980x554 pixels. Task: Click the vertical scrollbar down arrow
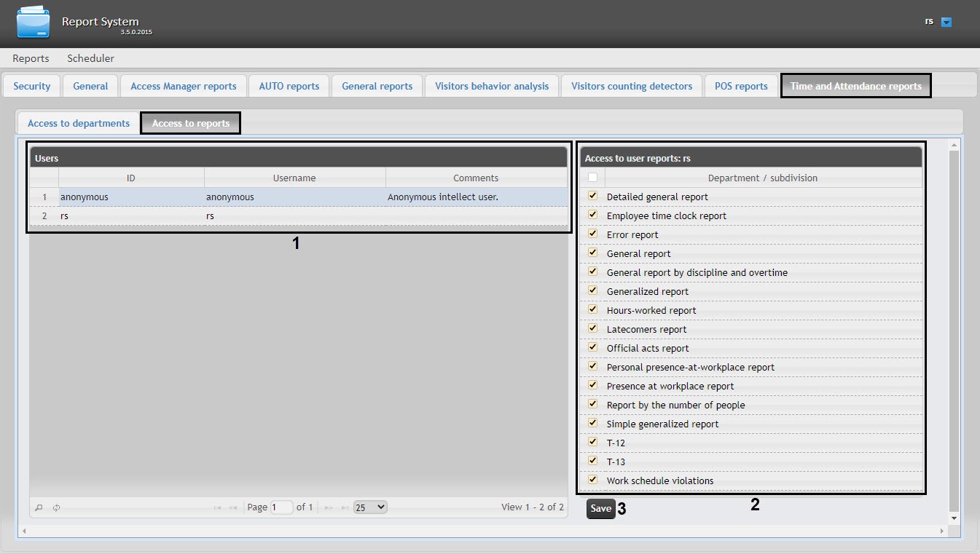(954, 518)
